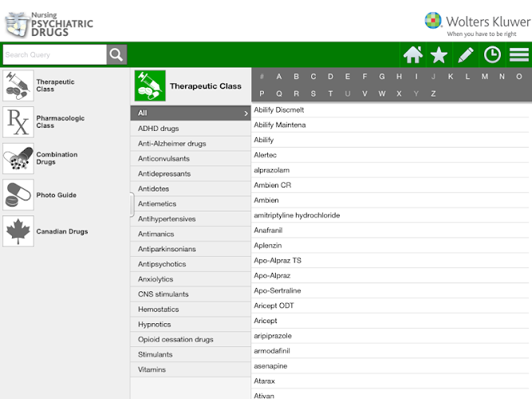Image resolution: width=532 pixels, height=399 pixels.
Task: Open Canadian Drugs maple leaf icon
Action: 18,231
